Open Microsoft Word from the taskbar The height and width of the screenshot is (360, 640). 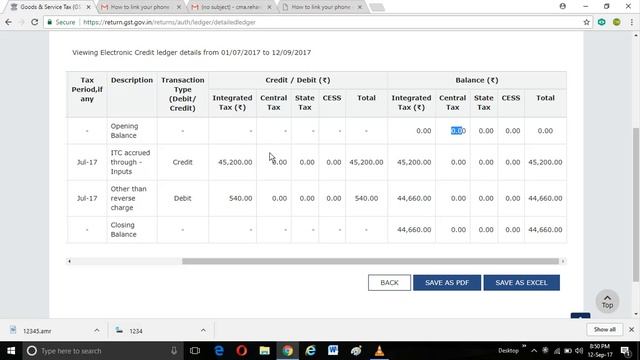[x=333, y=351]
